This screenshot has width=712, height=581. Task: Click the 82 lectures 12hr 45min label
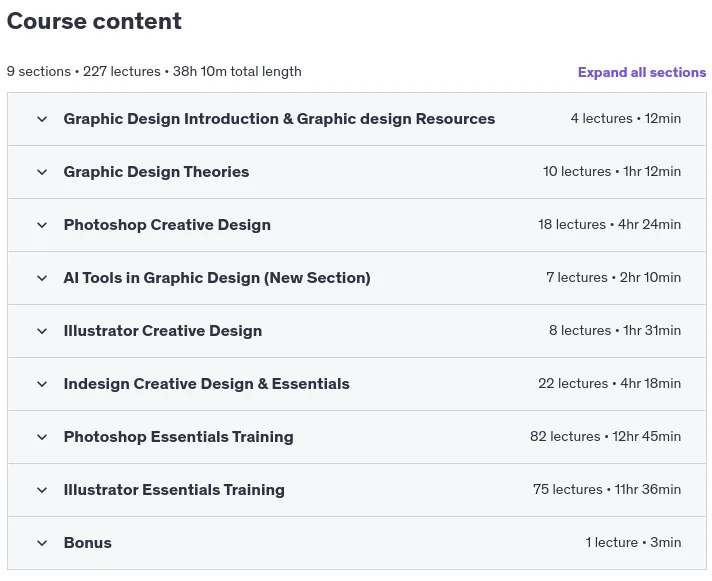(x=605, y=437)
